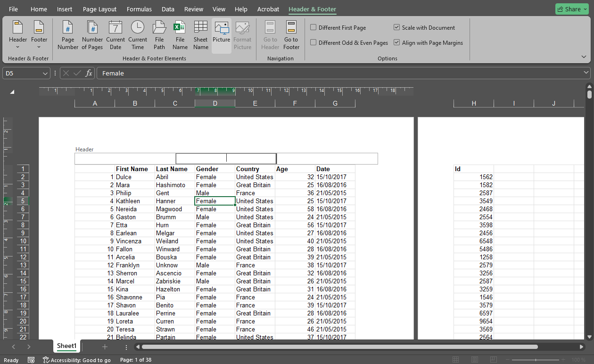The height and width of the screenshot is (364, 594).
Task: Uncheck Align with Page Margins
Action: click(428, 42)
